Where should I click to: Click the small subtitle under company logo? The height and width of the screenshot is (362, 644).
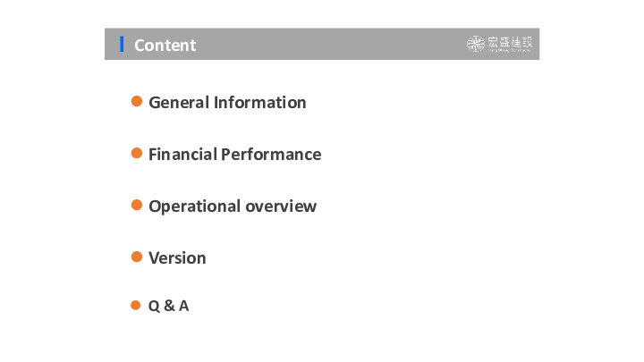coord(510,52)
